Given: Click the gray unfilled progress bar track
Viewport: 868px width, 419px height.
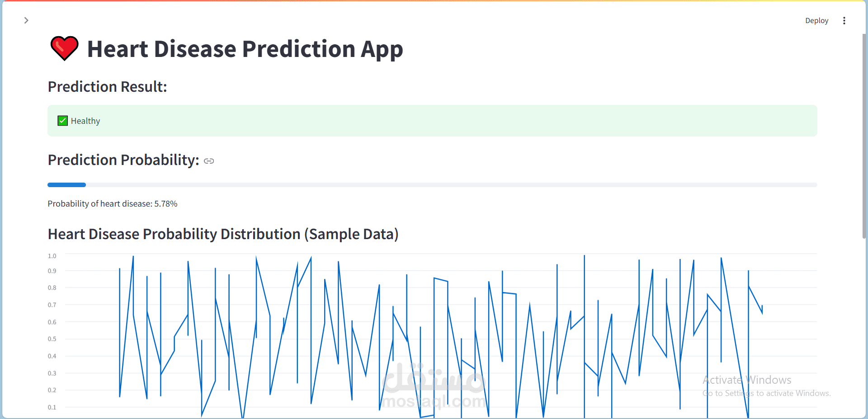Looking at the screenshot, I should click(x=452, y=185).
